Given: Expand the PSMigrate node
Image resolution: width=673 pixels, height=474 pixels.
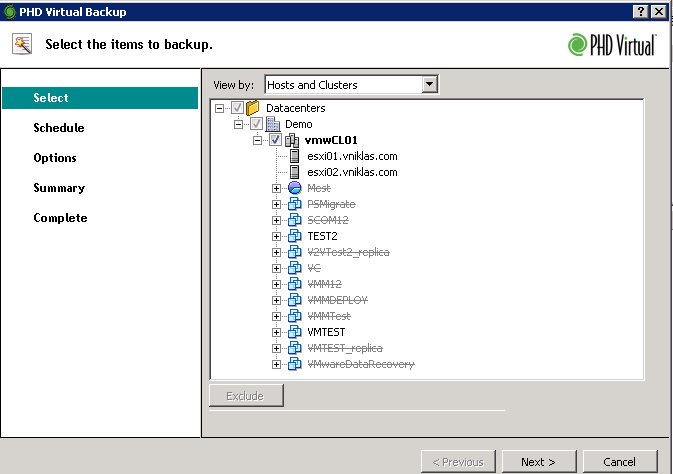Looking at the screenshot, I should click(x=276, y=204).
